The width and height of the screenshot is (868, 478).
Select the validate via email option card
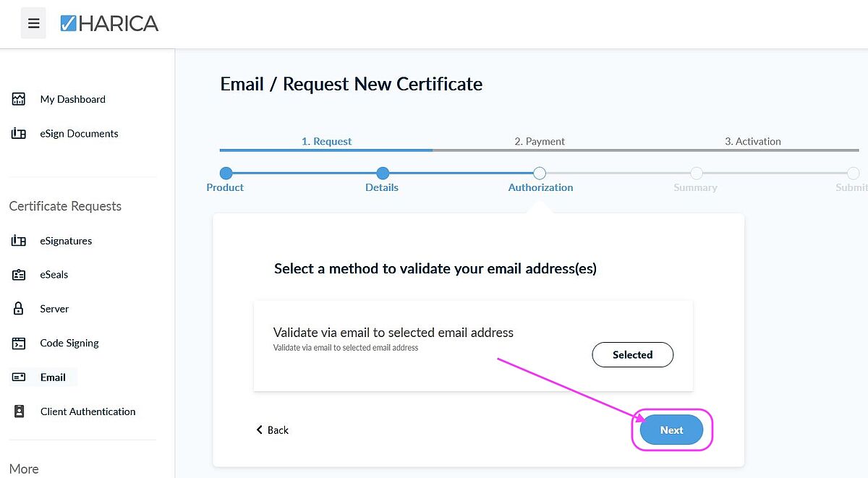coord(473,346)
